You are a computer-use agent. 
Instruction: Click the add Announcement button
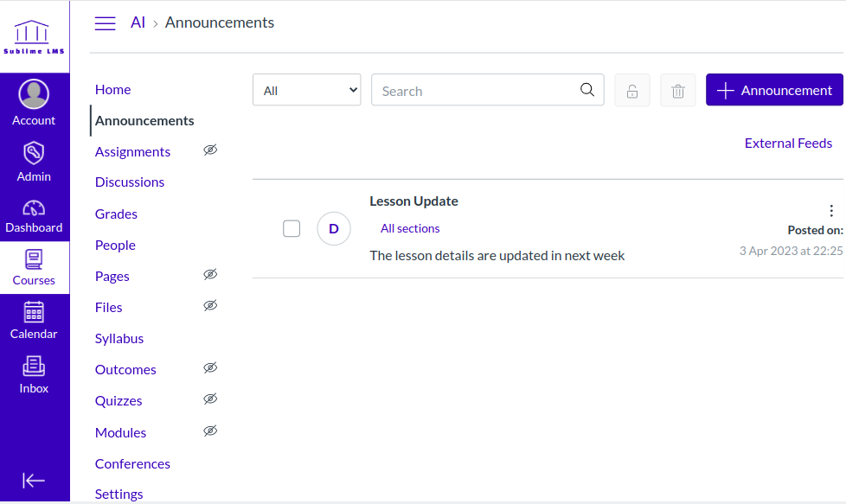(774, 90)
